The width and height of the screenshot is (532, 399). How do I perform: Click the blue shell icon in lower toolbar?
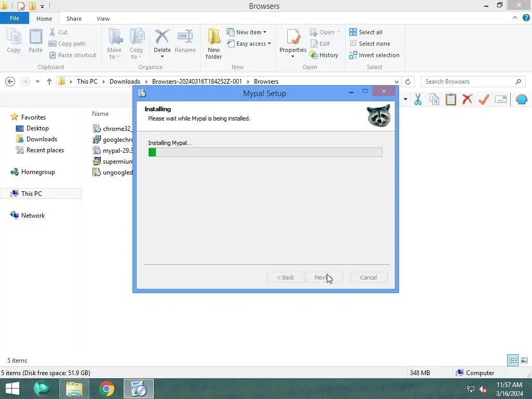coord(522,99)
